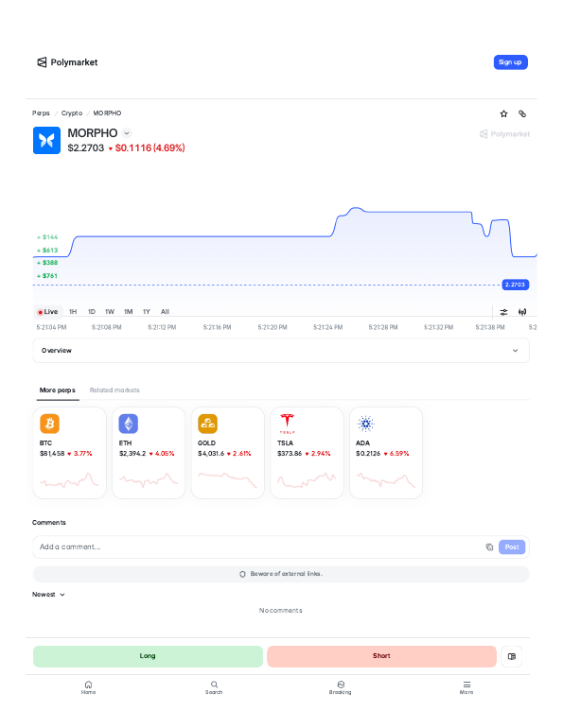Click the $0.1116 (4.69%) change text
Image resolution: width=563 pixels, height=728 pixels.
pyautogui.click(x=150, y=148)
